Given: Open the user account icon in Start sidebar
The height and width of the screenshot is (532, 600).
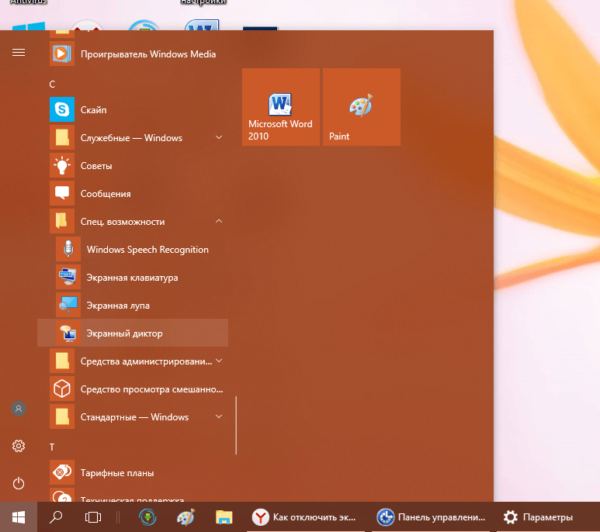Looking at the screenshot, I should [x=18, y=409].
